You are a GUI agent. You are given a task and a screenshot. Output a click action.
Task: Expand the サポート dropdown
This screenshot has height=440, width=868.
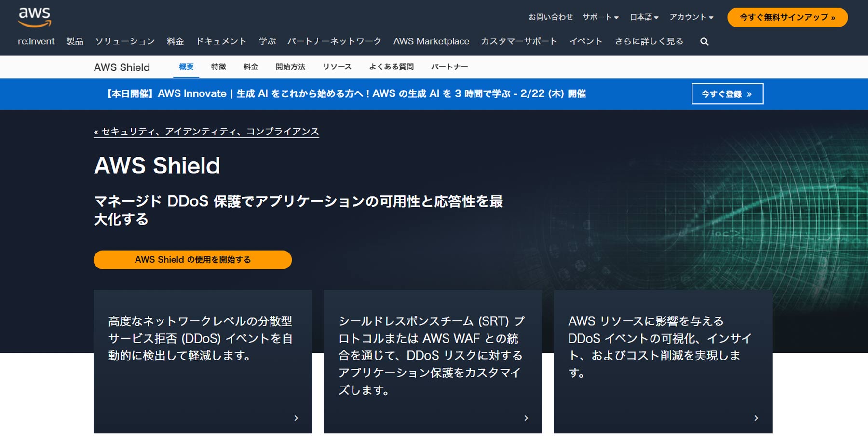coord(599,16)
